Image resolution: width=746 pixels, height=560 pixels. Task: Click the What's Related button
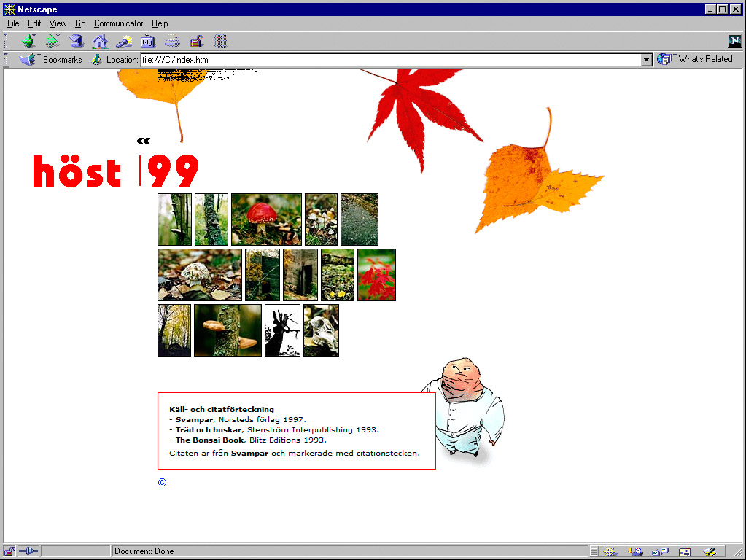(695, 60)
